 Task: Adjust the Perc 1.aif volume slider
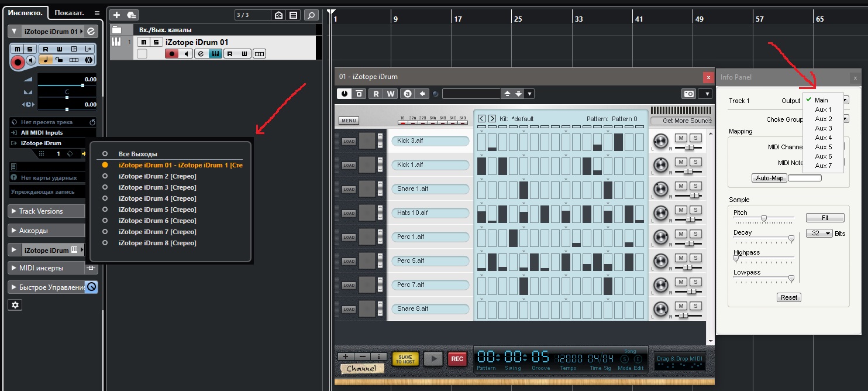click(x=688, y=243)
